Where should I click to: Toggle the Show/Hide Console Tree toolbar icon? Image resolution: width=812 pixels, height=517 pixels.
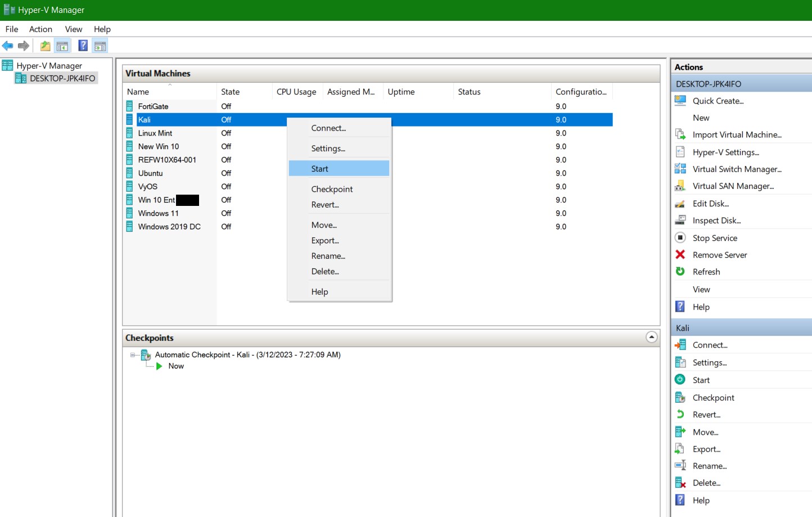pos(62,46)
